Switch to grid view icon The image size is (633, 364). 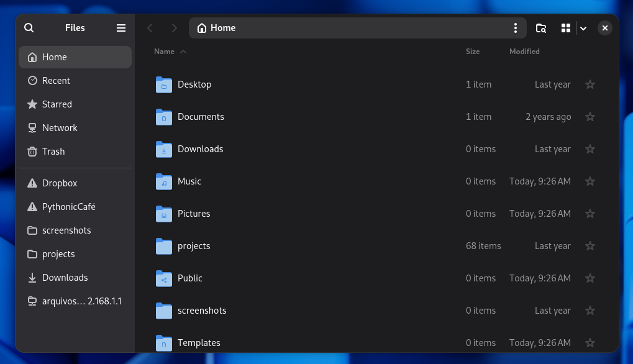(565, 28)
